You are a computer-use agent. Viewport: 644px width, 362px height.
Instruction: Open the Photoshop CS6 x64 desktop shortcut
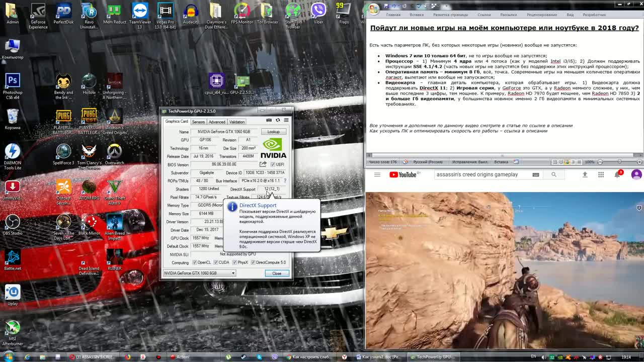click(13, 85)
